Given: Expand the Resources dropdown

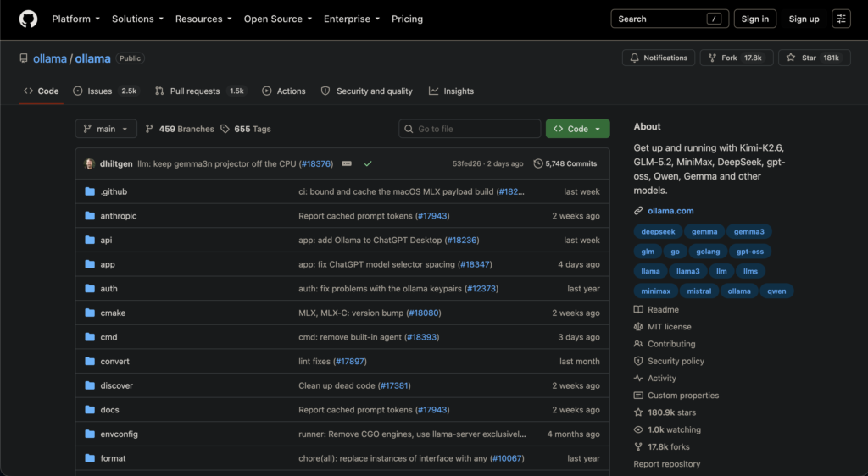Looking at the screenshot, I should 203,19.
